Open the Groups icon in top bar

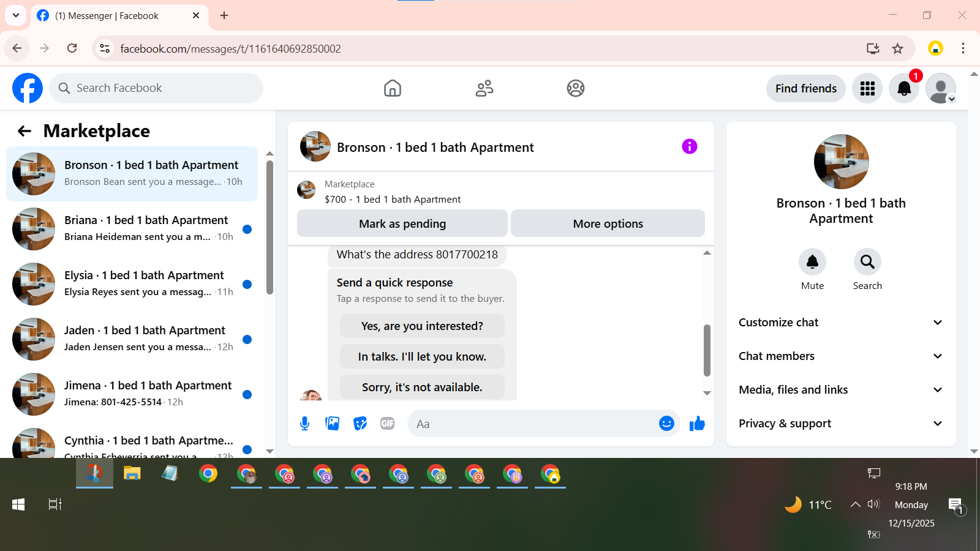576,88
